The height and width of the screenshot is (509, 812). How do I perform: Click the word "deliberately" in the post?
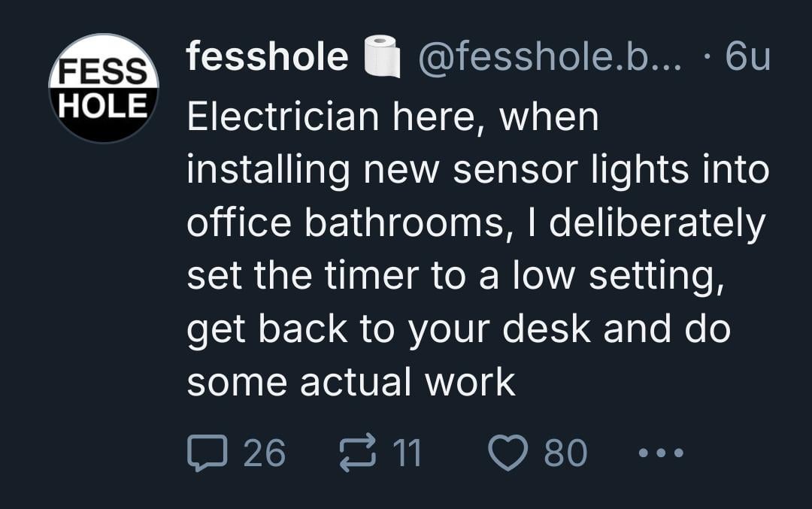tap(657, 224)
